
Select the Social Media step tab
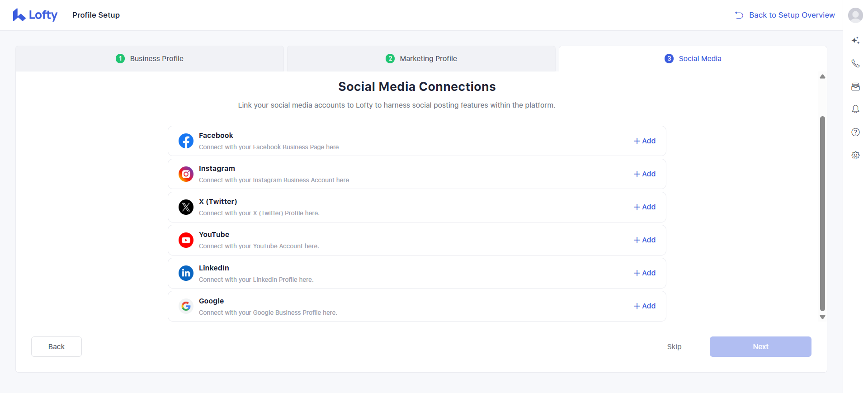693,58
